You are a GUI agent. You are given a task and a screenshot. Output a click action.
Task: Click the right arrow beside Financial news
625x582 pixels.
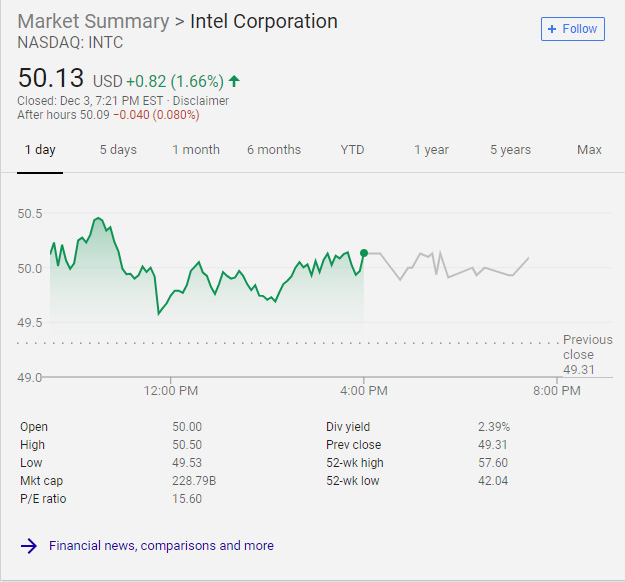click(29, 546)
